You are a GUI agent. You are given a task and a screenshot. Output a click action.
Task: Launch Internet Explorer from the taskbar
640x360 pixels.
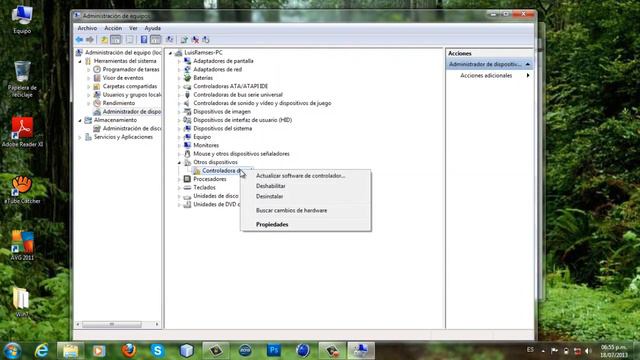pos(41,350)
